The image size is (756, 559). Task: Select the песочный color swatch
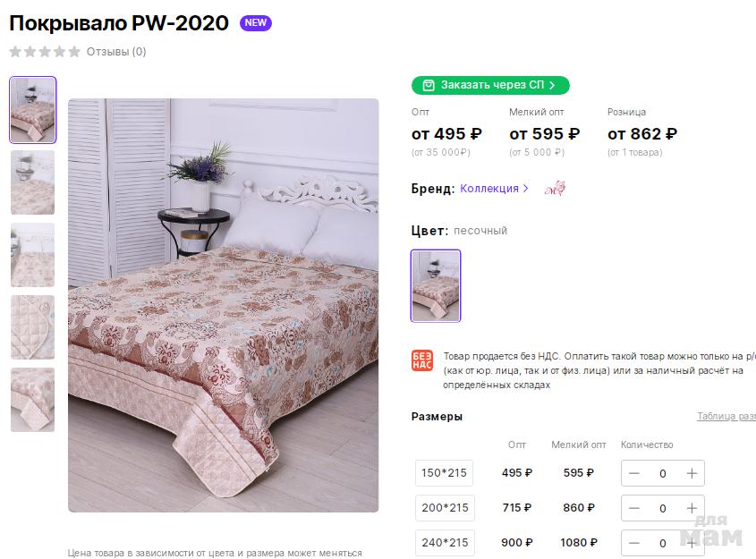pyautogui.click(x=436, y=285)
